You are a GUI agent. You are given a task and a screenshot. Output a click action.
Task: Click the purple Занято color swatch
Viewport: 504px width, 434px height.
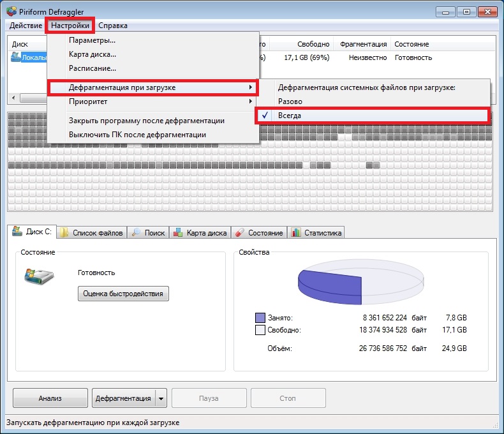pyautogui.click(x=260, y=317)
